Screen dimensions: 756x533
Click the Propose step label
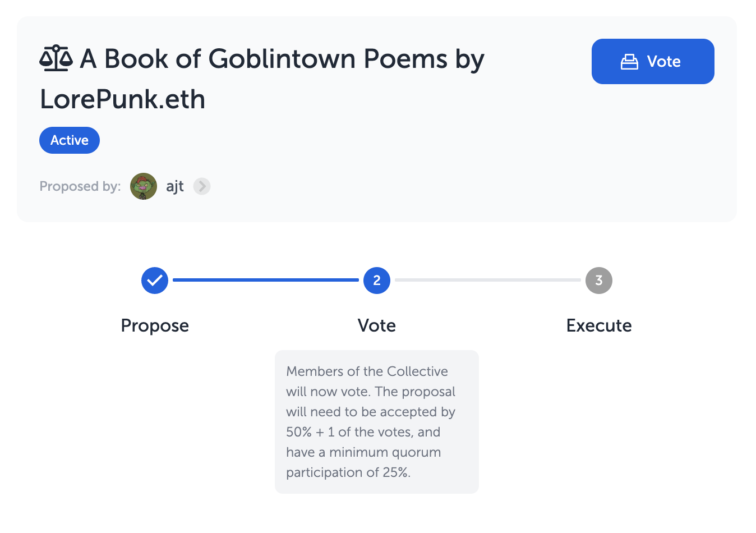point(155,325)
